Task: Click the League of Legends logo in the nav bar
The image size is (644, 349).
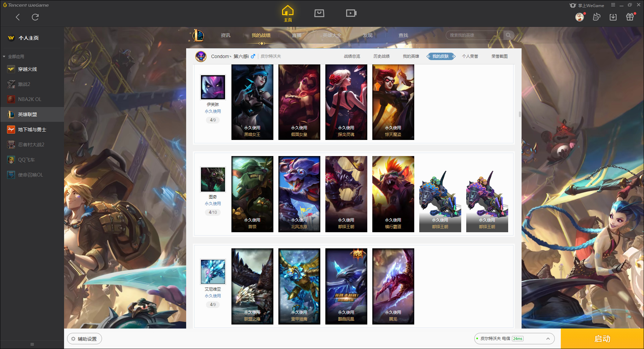Action: [x=198, y=35]
